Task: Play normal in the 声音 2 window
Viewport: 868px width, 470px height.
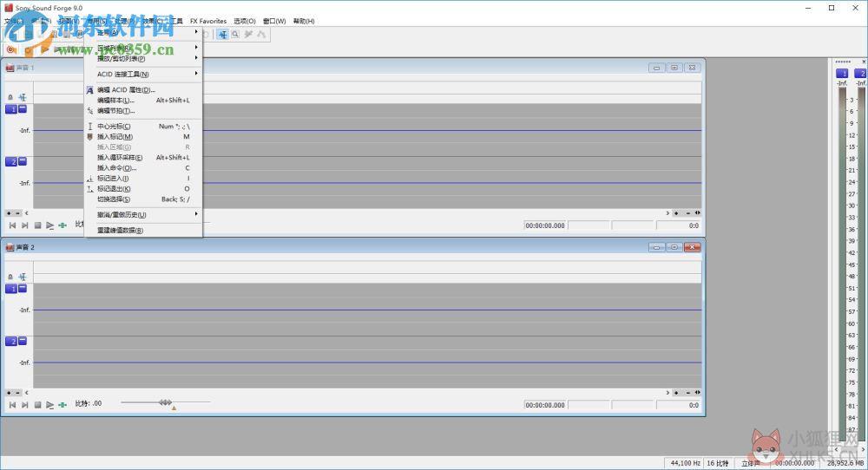Action: tap(49, 405)
